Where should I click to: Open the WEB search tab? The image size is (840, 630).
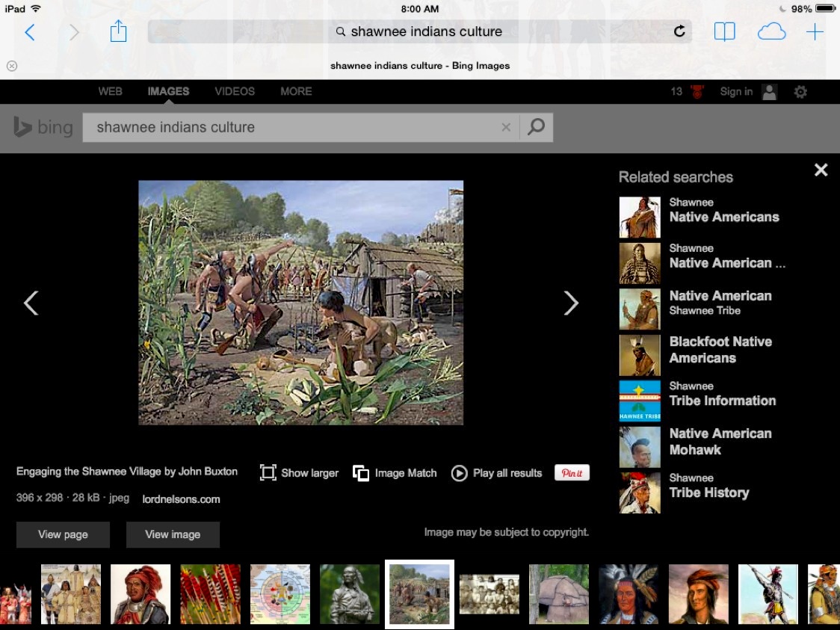[110, 91]
